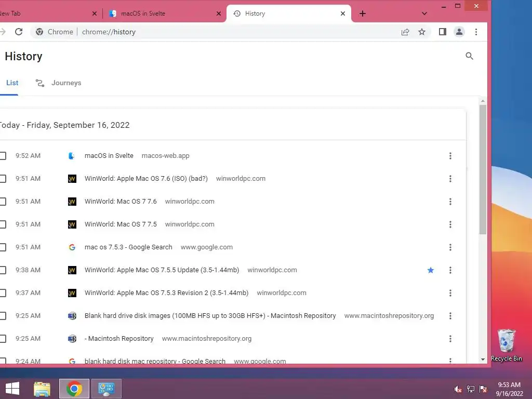Open more actions for WinWorld Mac OS 7 7.6
Image resolution: width=532 pixels, height=399 pixels.
pyautogui.click(x=450, y=202)
